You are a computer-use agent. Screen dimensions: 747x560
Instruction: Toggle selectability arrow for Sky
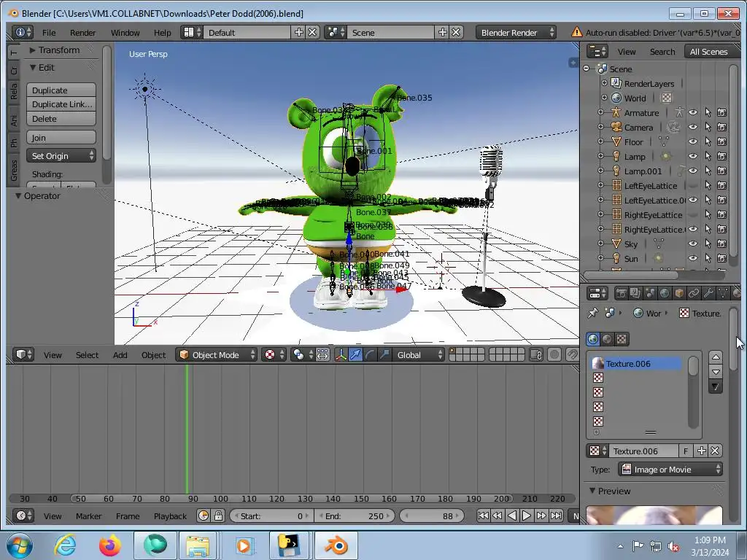(708, 244)
